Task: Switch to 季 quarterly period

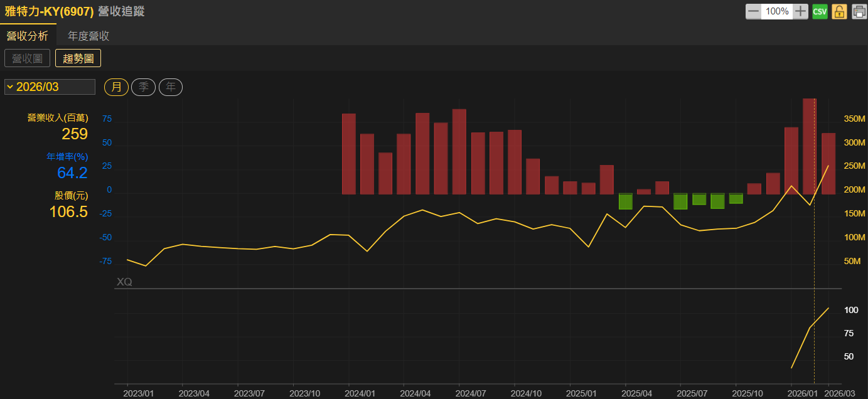Action: (143, 87)
